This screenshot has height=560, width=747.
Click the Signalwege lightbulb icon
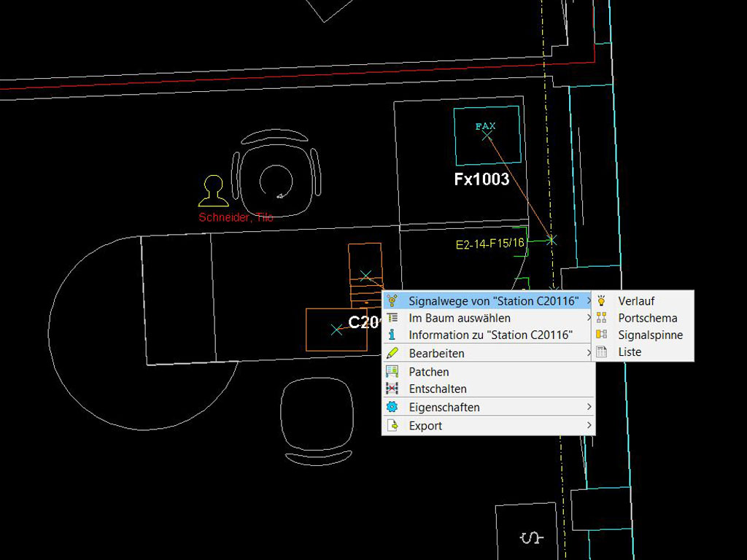[392, 300]
